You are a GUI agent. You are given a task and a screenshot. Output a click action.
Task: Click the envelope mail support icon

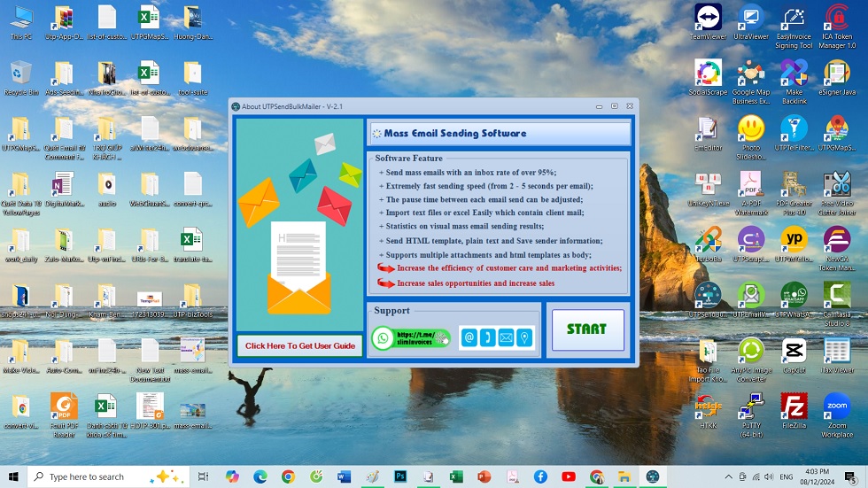[x=506, y=337]
